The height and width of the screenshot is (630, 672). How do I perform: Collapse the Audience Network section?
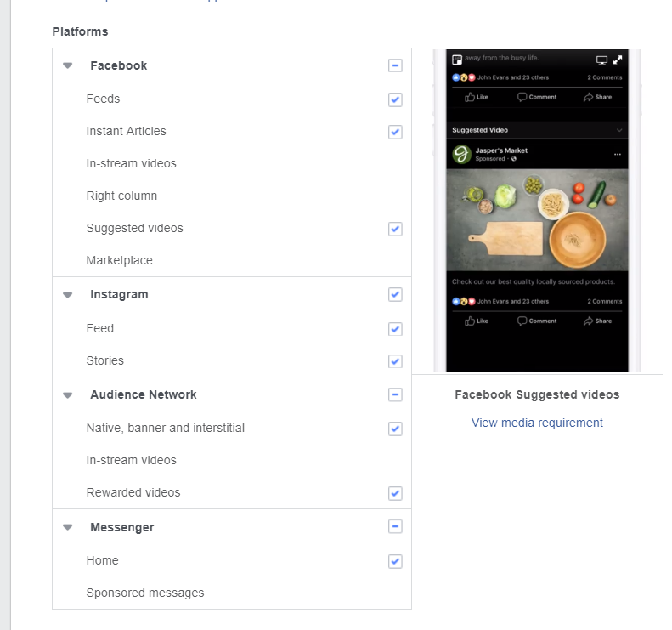pyautogui.click(x=68, y=395)
